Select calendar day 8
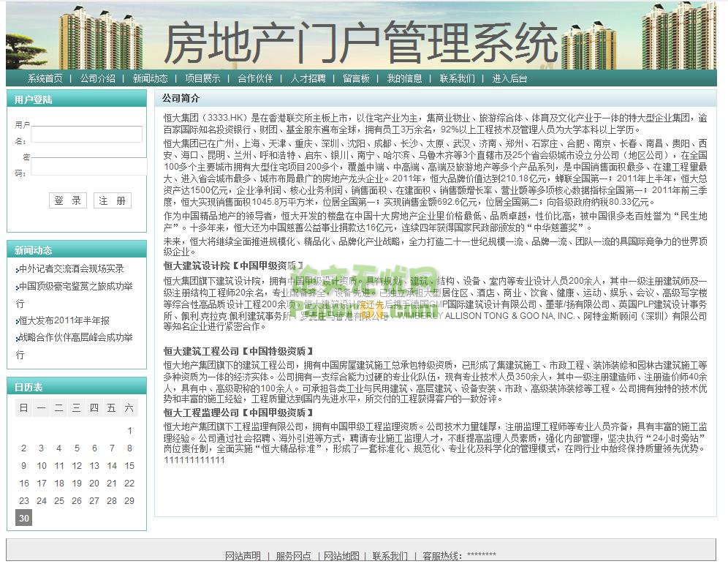Image resolution: width=728 pixels, height=583 pixels. [x=129, y=448]
